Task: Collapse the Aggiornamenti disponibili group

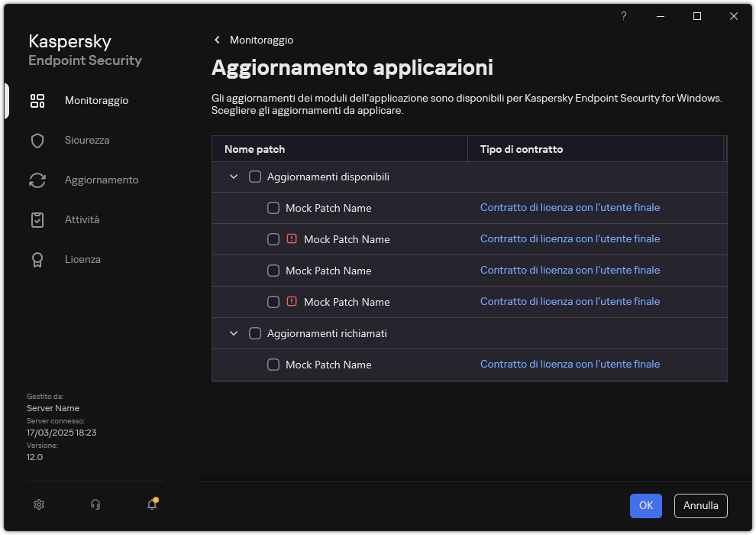Action: (x=234, y=176)
